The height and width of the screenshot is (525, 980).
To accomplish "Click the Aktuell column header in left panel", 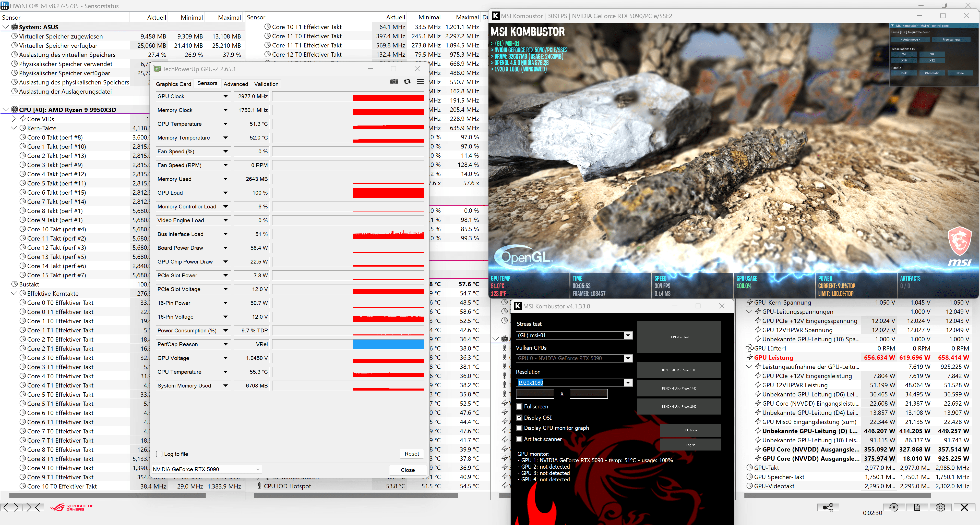I will tap(156, 18).
